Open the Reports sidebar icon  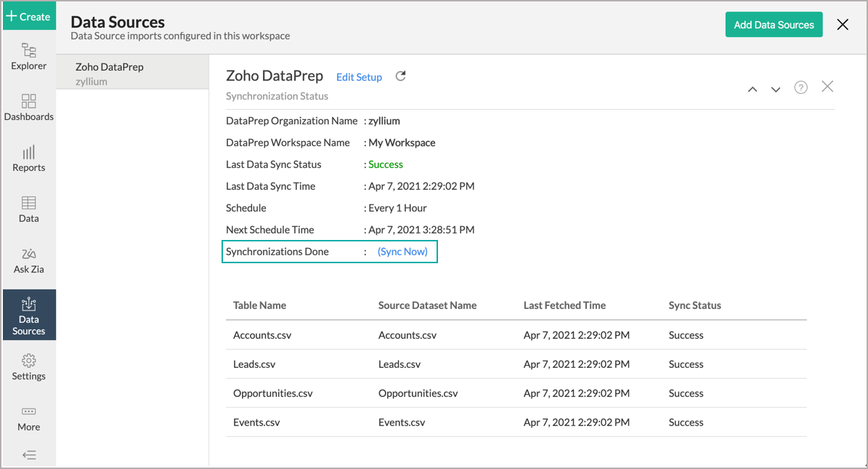tap(29, 159)
